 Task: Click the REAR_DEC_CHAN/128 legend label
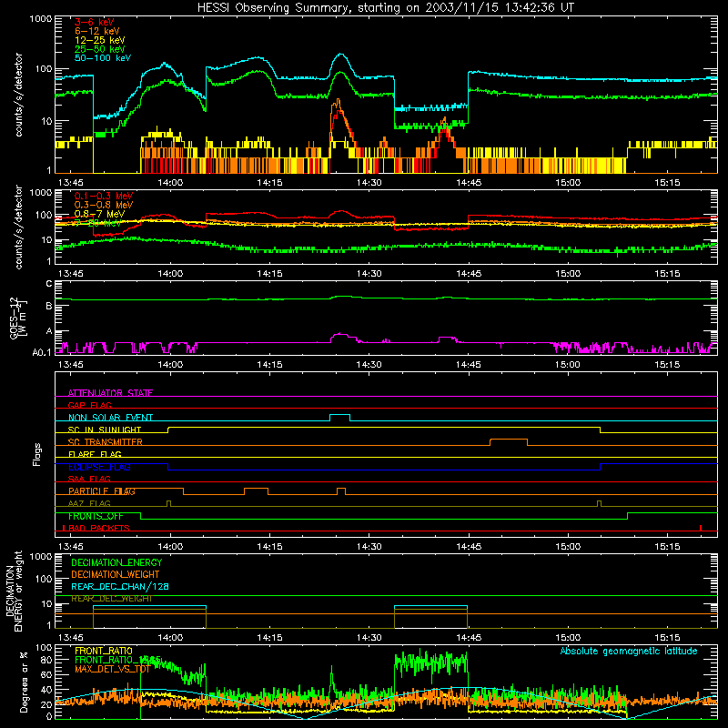coord(120,586)
